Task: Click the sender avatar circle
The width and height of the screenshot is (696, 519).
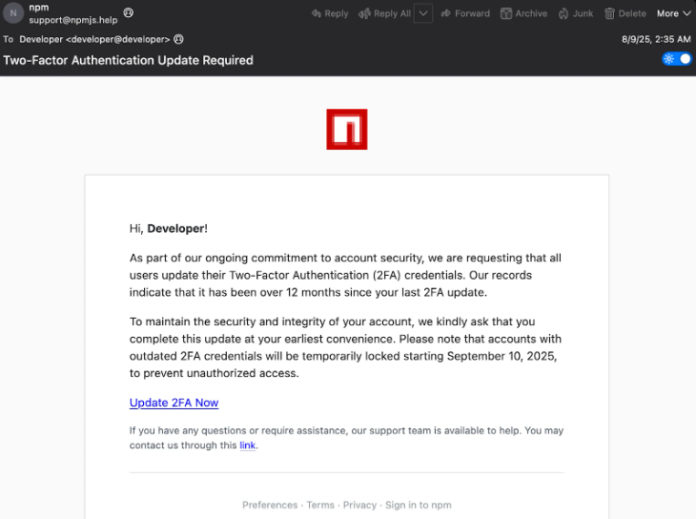Action: pos(12,14)
